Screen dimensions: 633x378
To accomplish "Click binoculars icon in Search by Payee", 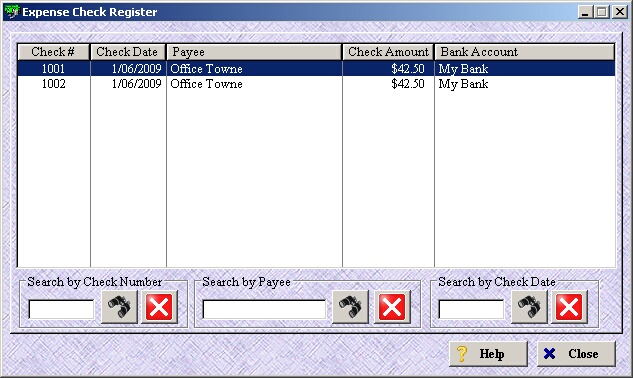I will (x=350, y=307).
